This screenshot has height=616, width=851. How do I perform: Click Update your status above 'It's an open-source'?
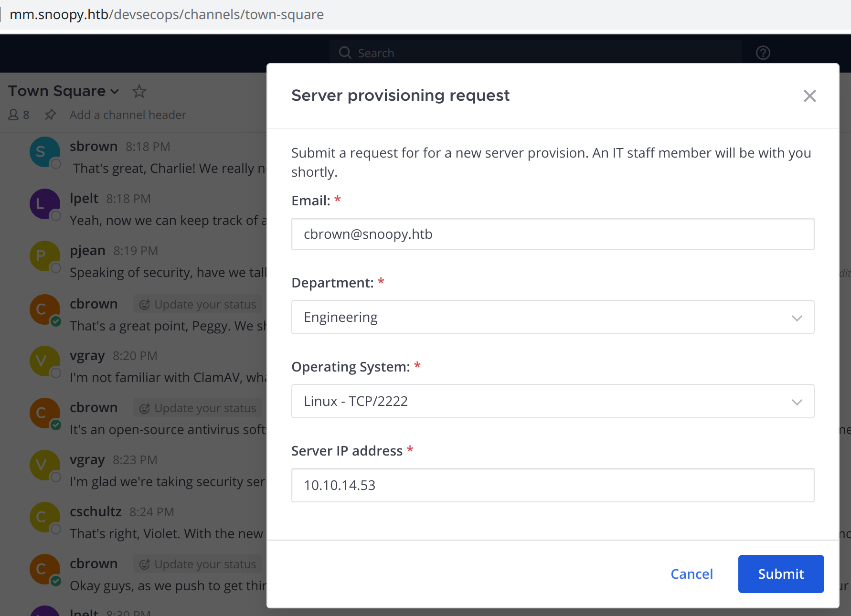click(198, 408)
